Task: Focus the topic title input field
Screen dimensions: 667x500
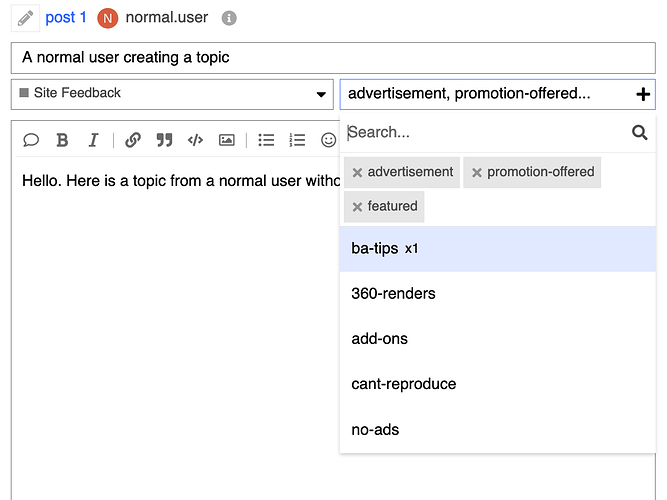Action: [x=333, y=57]
